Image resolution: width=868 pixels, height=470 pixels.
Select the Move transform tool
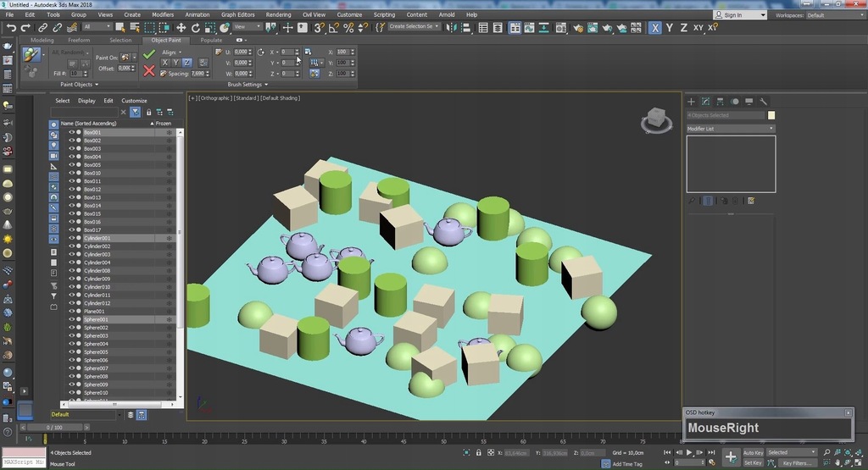(181, 28)
